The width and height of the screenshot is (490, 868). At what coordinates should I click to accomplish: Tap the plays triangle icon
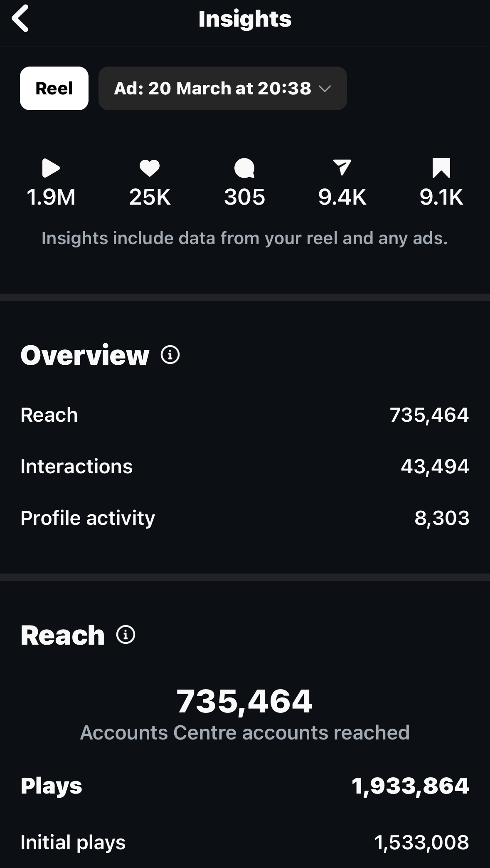pos(51,168)
